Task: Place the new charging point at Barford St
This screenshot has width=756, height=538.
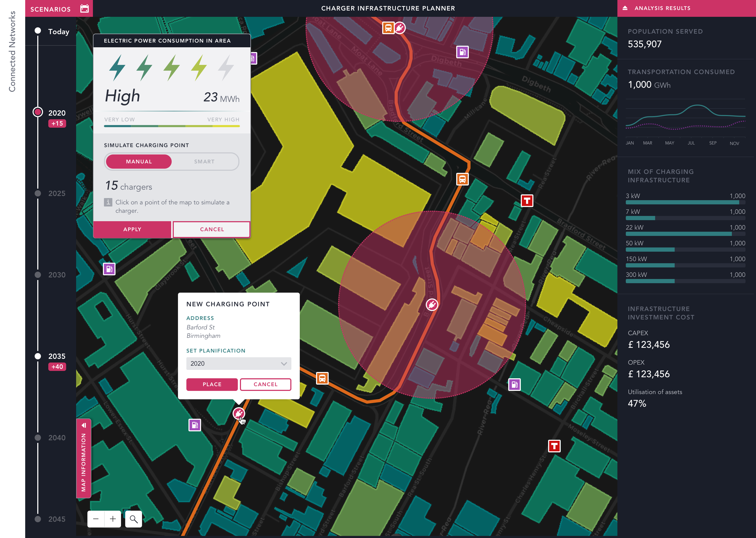Action: [x=212, y=384]
